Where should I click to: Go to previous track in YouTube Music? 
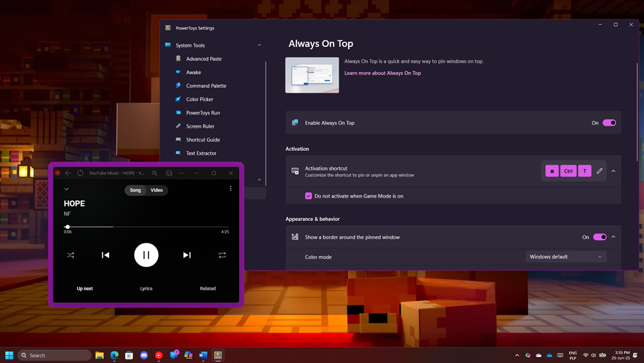tap(106, 255)
